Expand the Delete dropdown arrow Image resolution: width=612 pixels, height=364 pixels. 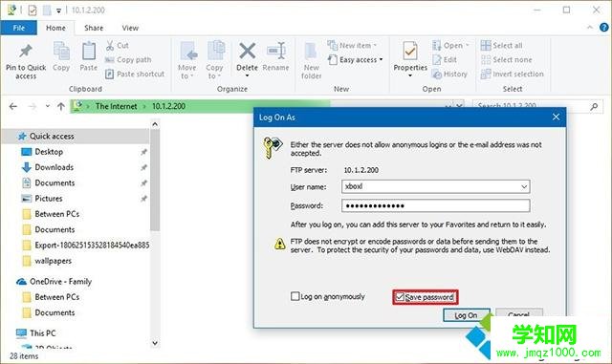coord(248,75)
